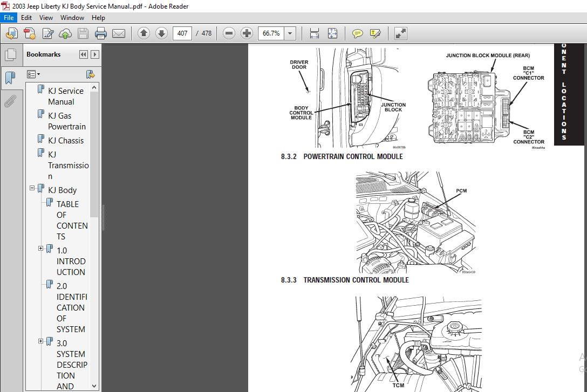
Task: Click the Highlight text tool icon
Action: (x=375, y=33)
